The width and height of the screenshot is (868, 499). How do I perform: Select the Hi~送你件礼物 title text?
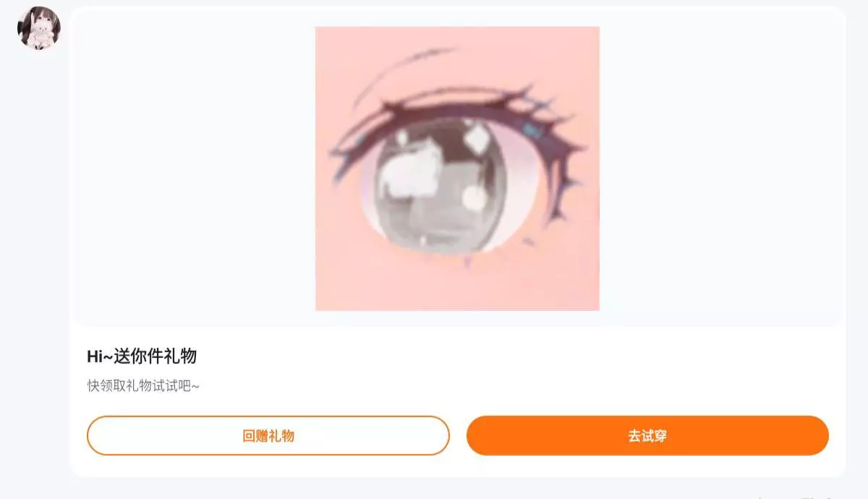click(142, 357)
